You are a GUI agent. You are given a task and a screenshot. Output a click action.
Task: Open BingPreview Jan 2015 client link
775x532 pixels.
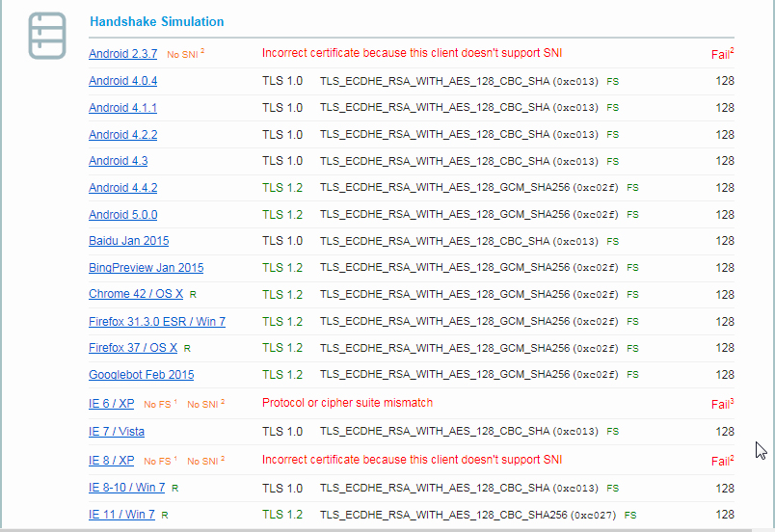146,268
